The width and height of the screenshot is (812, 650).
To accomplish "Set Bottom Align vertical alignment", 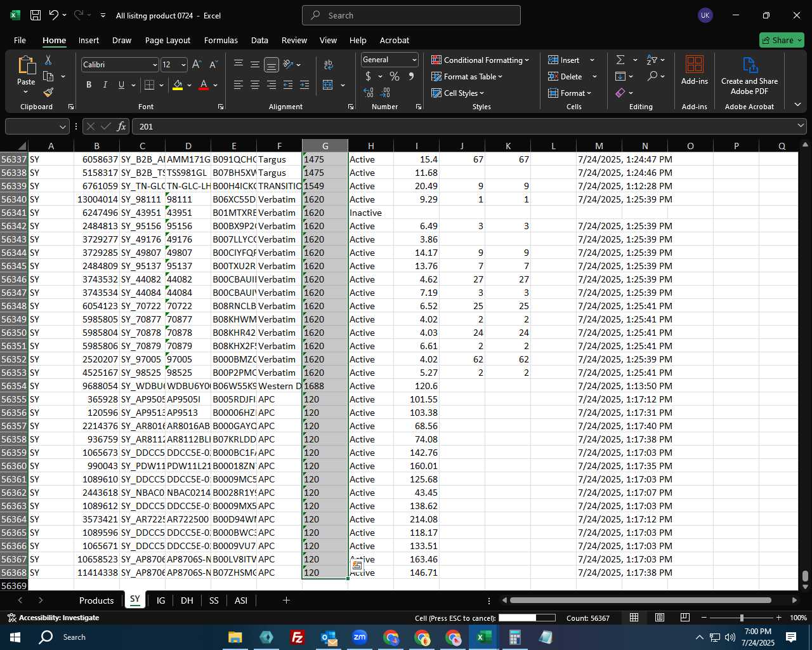I will pos(271,64).
